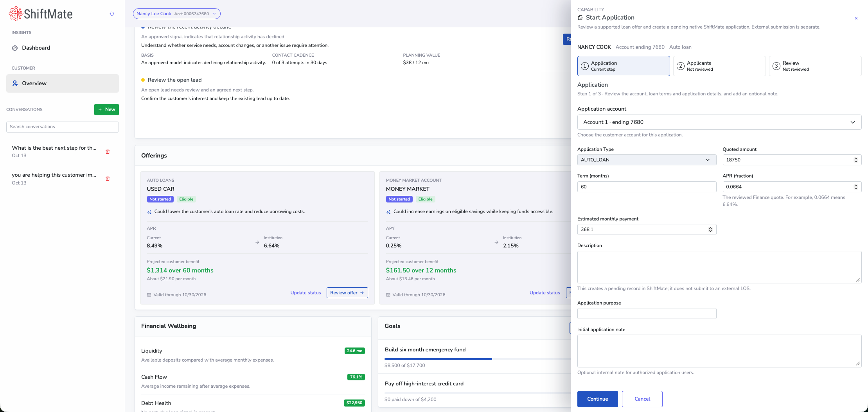Click the calendar icon on Used Car validity
Viewport: 868px width, 412px height.
149,295
